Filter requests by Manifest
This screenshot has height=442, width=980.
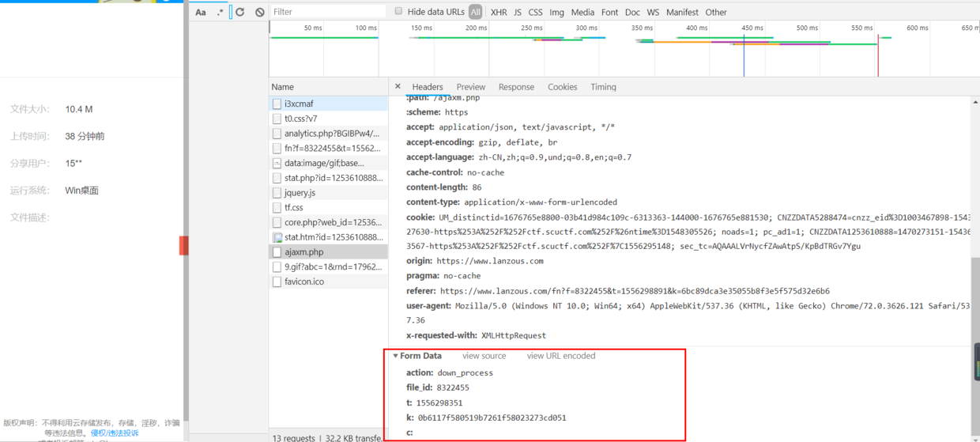[682, 12]
